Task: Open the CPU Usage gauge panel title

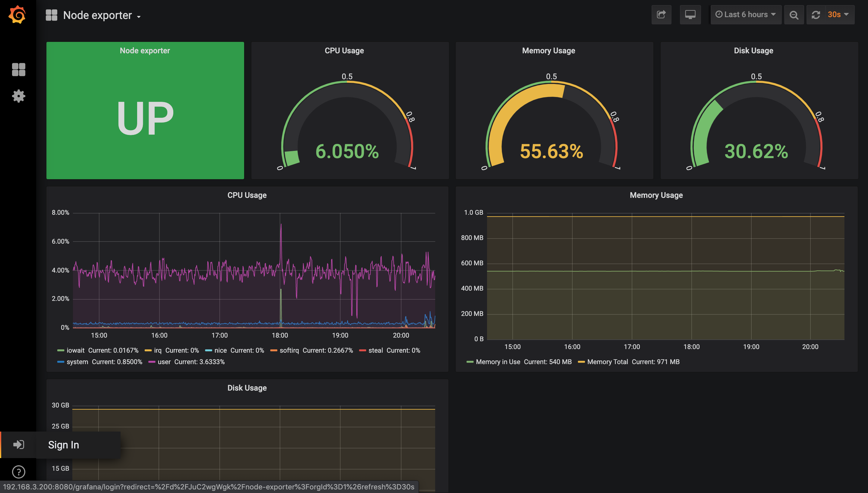Action: pos(344,51)
